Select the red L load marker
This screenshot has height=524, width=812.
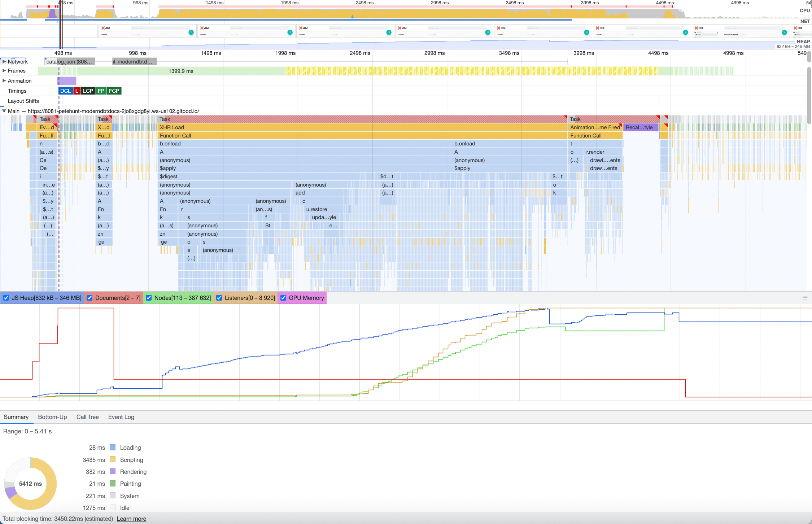[x=77, y=91]
